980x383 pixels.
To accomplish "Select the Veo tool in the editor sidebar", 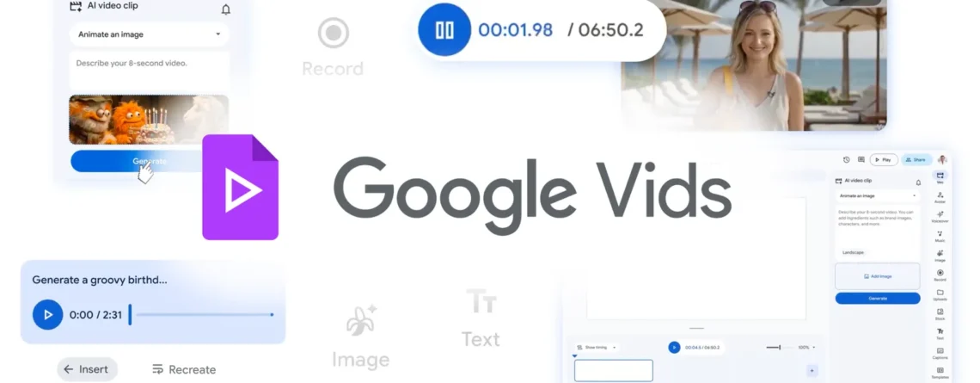I will 940,177.
